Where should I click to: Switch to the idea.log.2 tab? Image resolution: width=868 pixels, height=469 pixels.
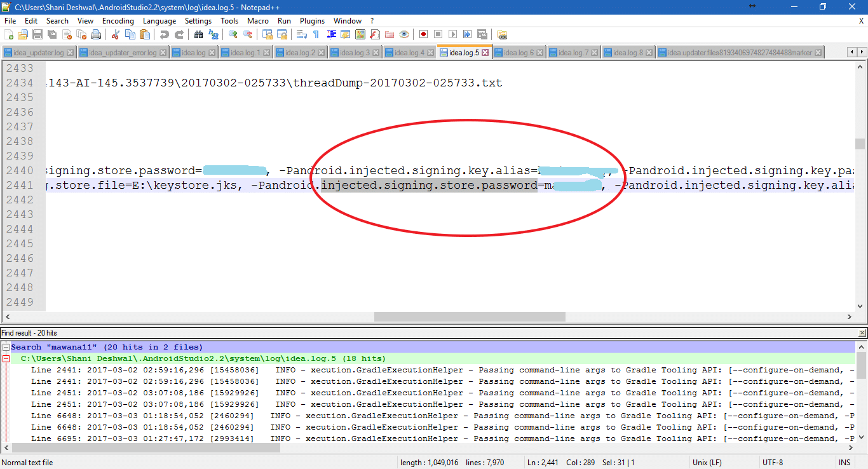(300, 53)
